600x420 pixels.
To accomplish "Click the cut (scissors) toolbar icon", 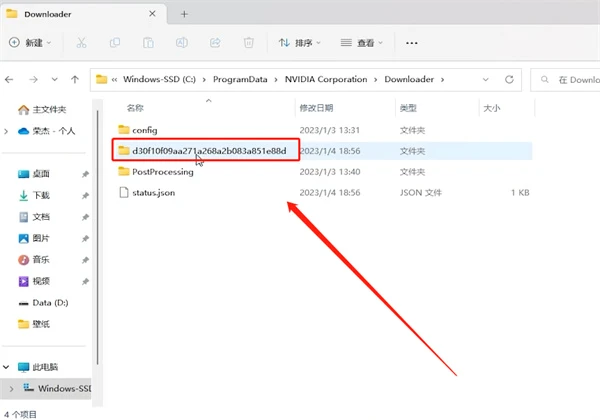I will 82,43.
